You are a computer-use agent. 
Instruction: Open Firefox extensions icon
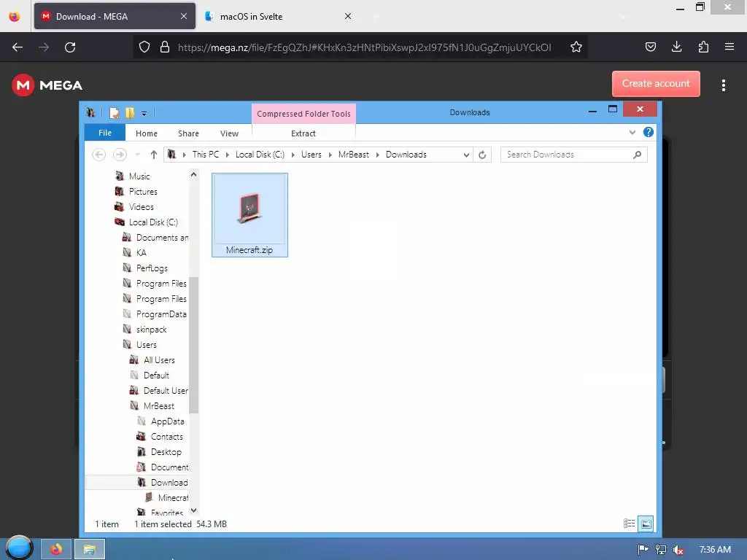click(703, 47)
